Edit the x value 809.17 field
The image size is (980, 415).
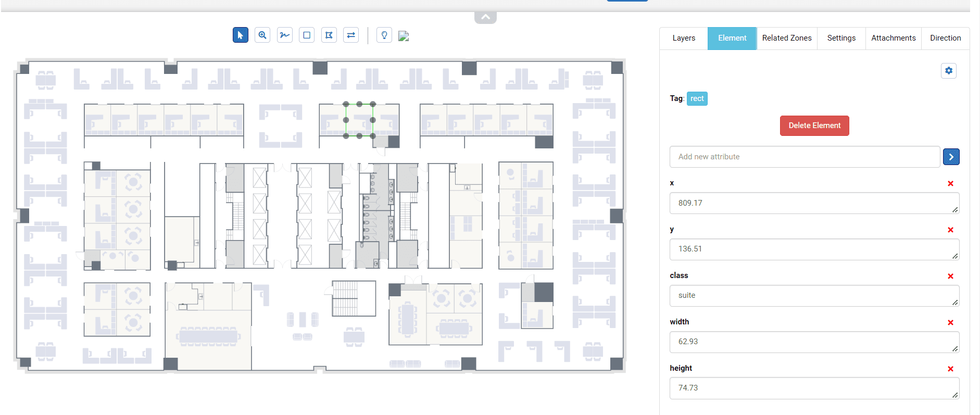coord(814,203)
